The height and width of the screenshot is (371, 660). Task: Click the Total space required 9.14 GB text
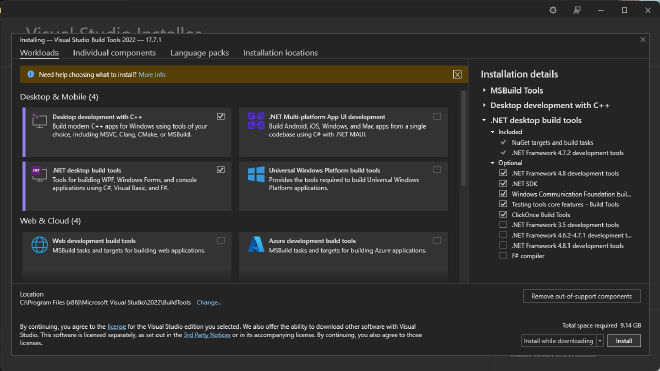click(601, 325)
